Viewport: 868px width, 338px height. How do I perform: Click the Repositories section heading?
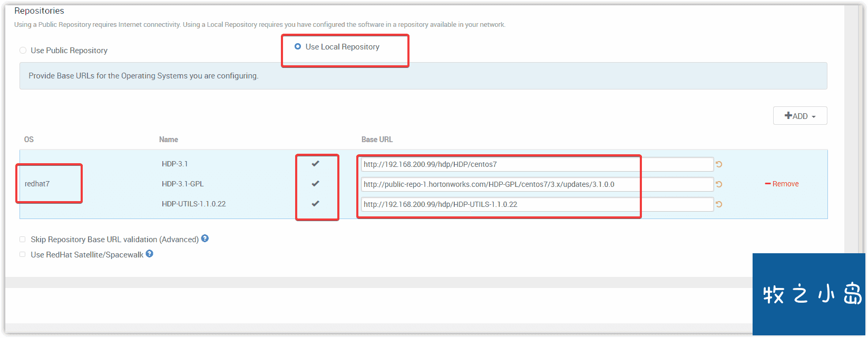pyautogui.click(x=39, y=11)
